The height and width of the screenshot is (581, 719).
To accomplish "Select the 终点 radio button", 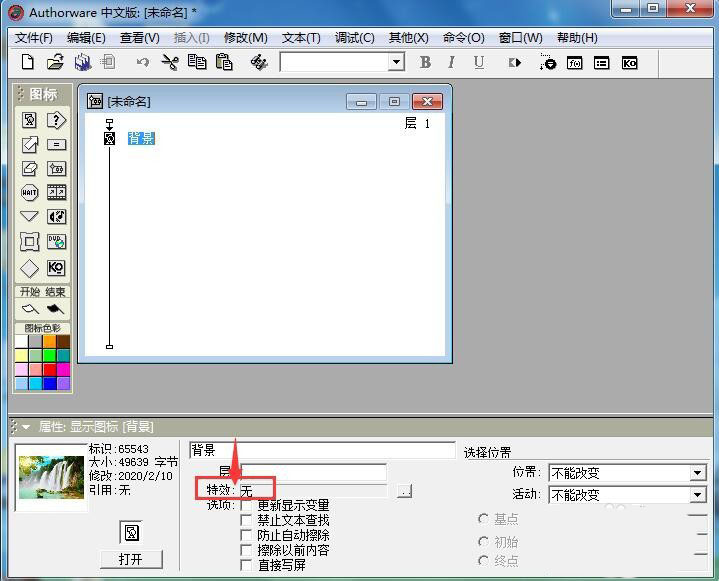I will point(483,560).
